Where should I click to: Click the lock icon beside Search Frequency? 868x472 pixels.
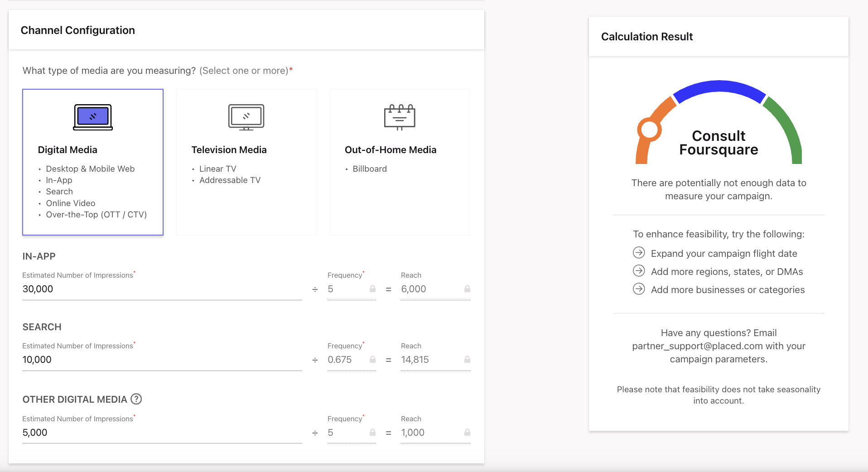click(x=372, y=360)
